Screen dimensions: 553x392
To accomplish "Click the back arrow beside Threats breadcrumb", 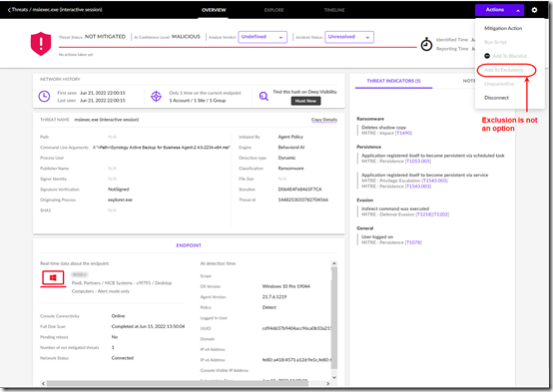I will click(x=9, y=10).
